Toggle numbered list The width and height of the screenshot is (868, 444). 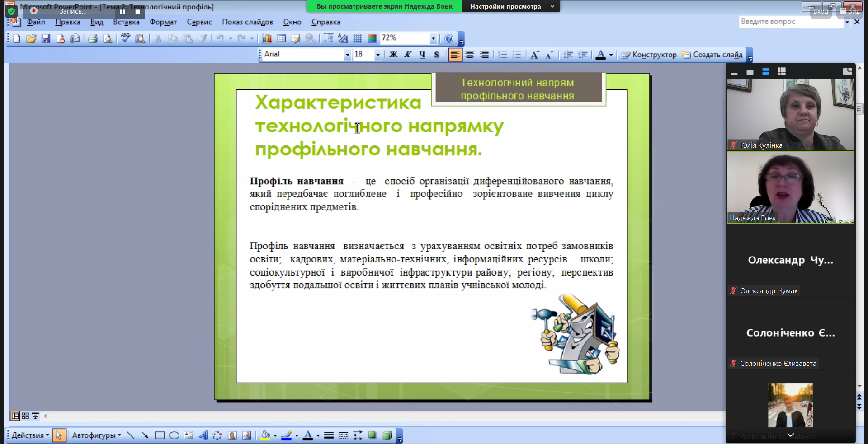502,55
